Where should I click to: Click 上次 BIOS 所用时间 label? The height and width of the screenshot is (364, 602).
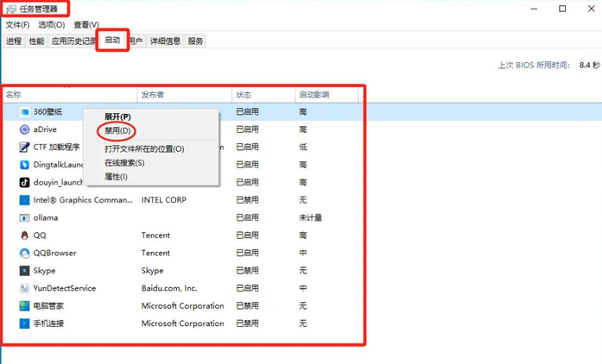point(534,66)
